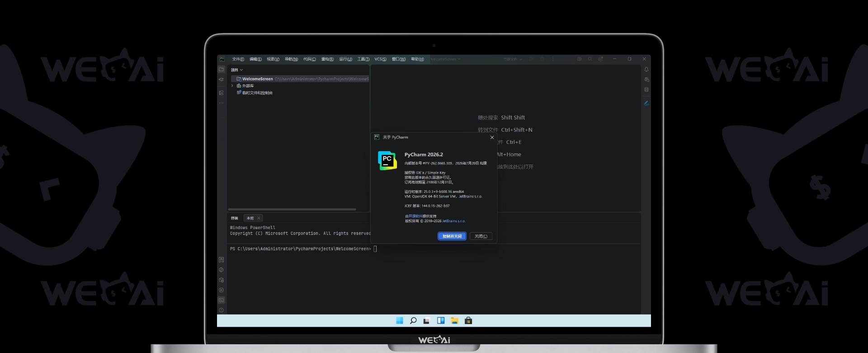Image resolution: width=868 pixels, height=353 pixels.
Task: Open Widgets on the taskbar
Action: click(x=441, y=320)
